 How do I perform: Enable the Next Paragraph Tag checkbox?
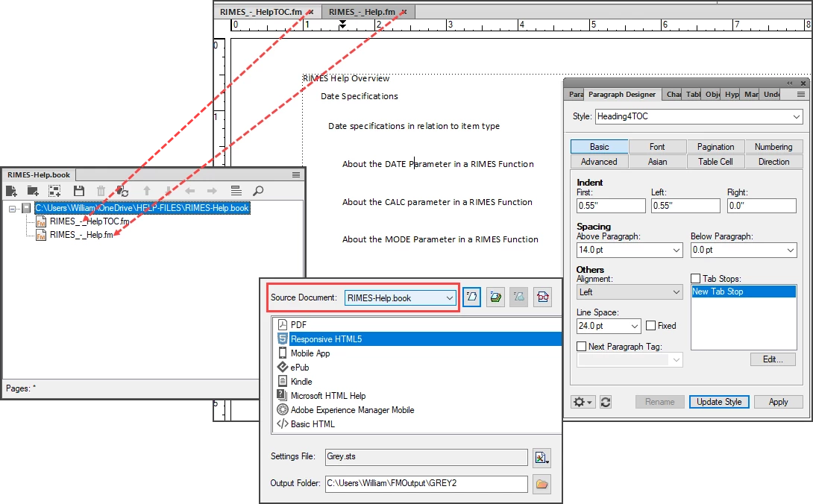(x=582, y=347)
